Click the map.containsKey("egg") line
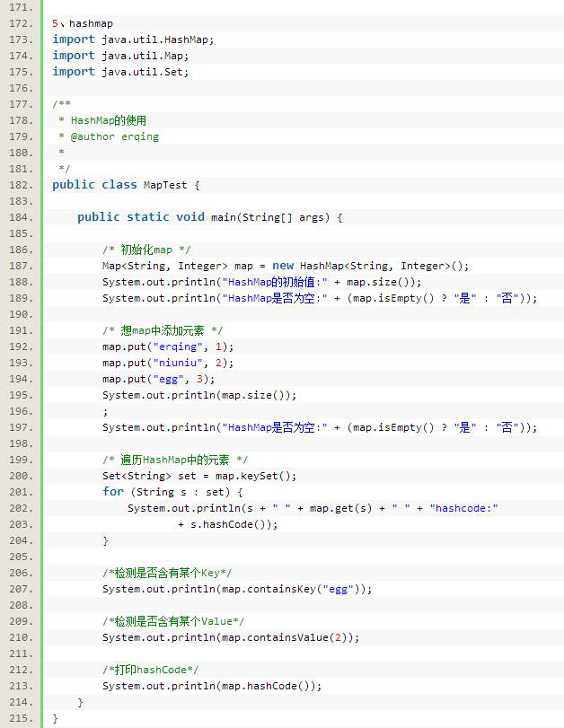564x728 pixels. pyautogui.click(x=237, y=589)
